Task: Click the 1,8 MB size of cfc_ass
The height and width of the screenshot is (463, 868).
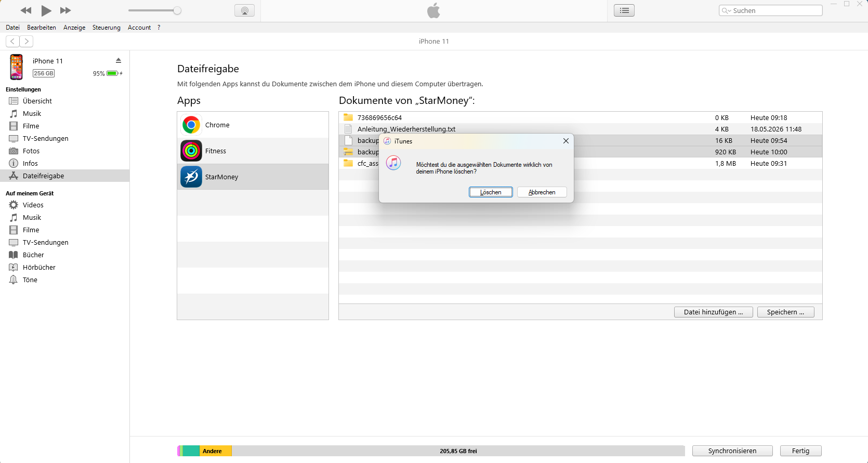Action: [726, 163]
